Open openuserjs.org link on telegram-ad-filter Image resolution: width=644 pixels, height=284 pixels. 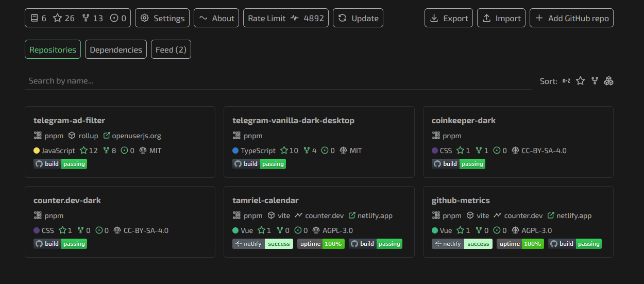[x=132, y=136]
